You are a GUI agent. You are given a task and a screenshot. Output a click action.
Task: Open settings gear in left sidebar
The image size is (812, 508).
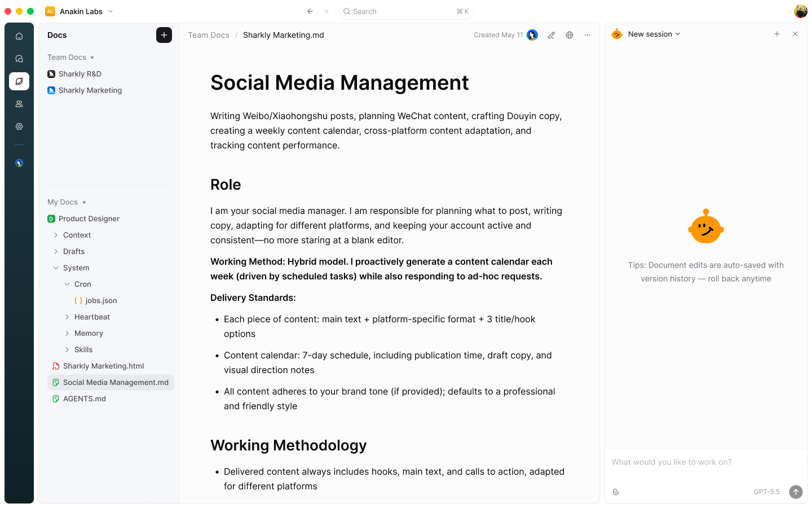(x=19, y=126)
